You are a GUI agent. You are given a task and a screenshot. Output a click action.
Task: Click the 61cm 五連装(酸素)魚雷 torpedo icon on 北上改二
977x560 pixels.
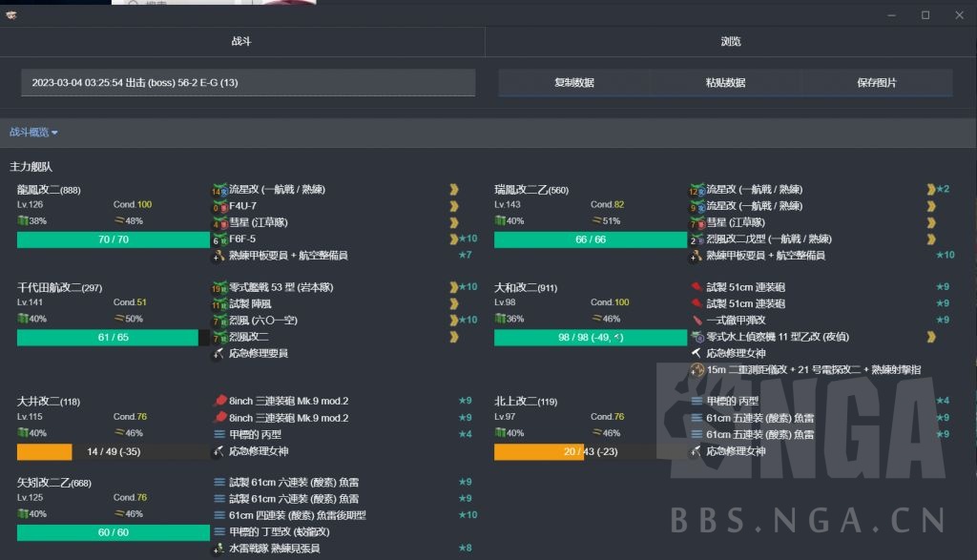click(696, 418)
